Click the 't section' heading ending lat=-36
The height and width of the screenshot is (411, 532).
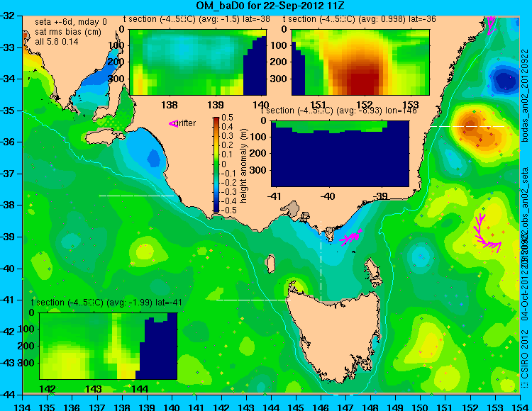coord(360,19)
